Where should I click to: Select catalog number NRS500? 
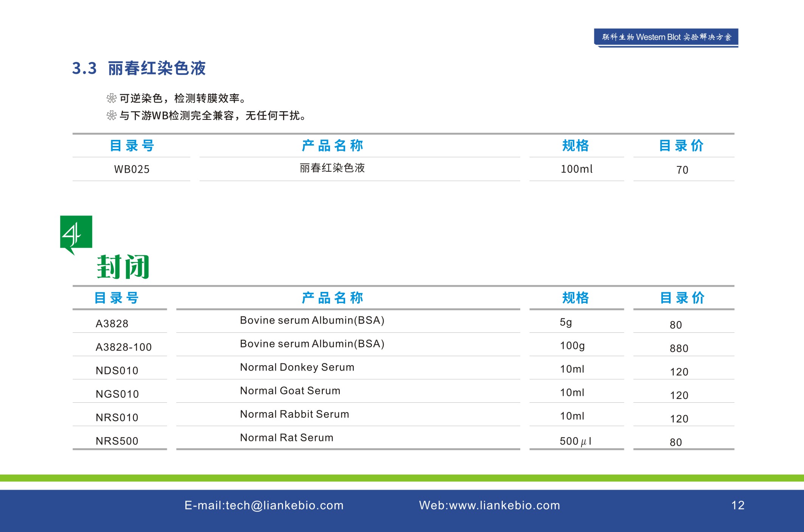point(117,441)
